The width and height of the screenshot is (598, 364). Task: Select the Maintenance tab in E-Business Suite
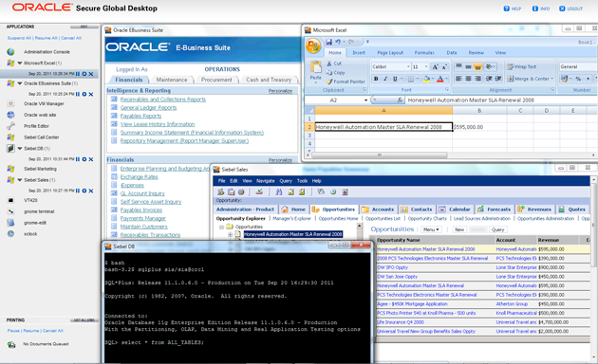172,80
